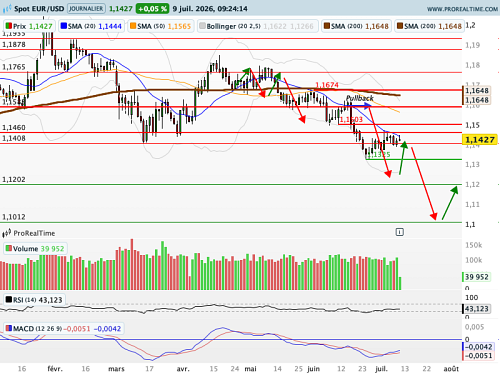Click the 1,15 value on the price axis

(x=472, y=125)
